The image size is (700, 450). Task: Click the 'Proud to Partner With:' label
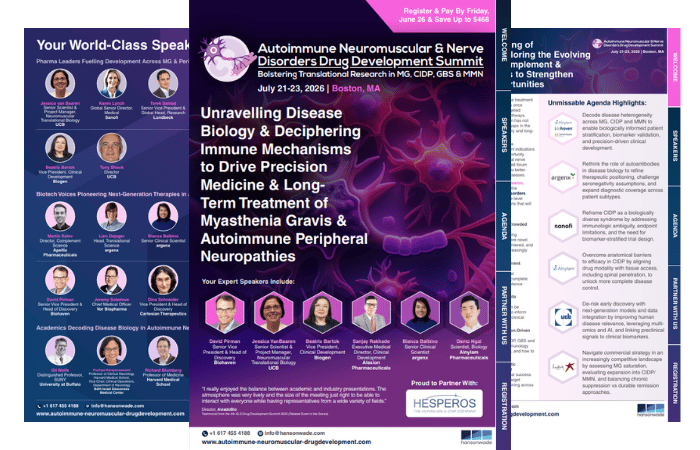444,383
